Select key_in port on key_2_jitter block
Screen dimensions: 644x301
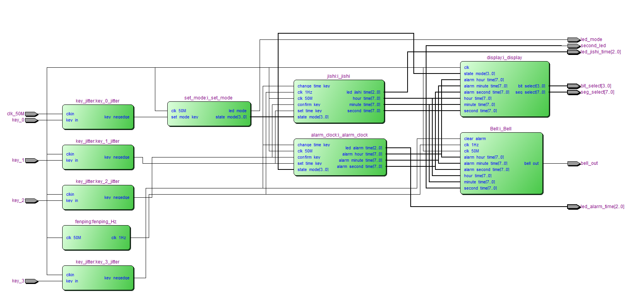click(x=72, y=201)
